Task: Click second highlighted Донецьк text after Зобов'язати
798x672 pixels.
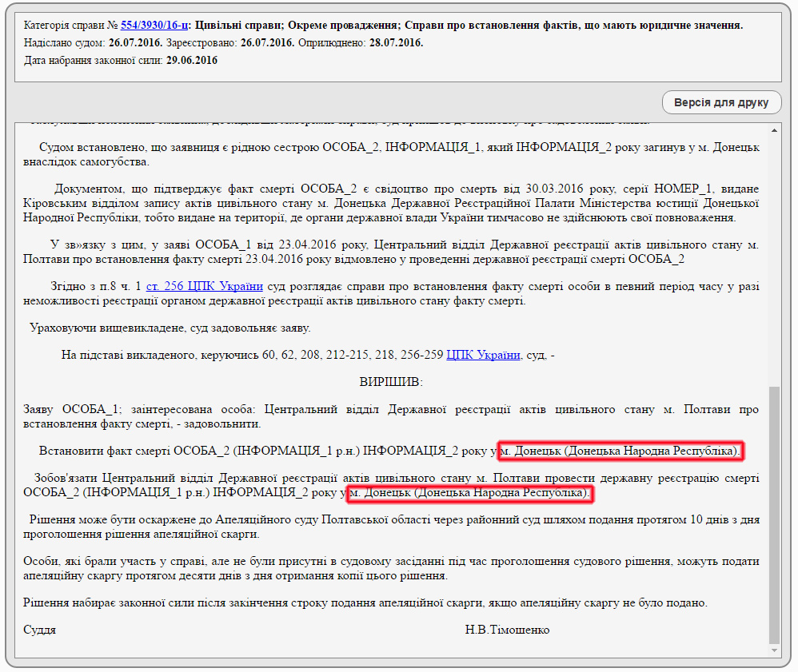Action: (469, 493)
